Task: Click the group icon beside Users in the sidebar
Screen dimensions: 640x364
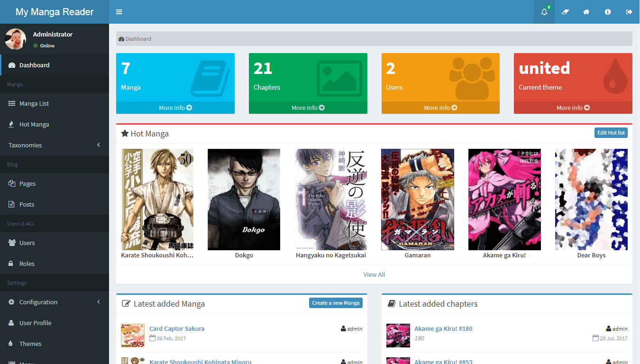Action: point(12,243)
